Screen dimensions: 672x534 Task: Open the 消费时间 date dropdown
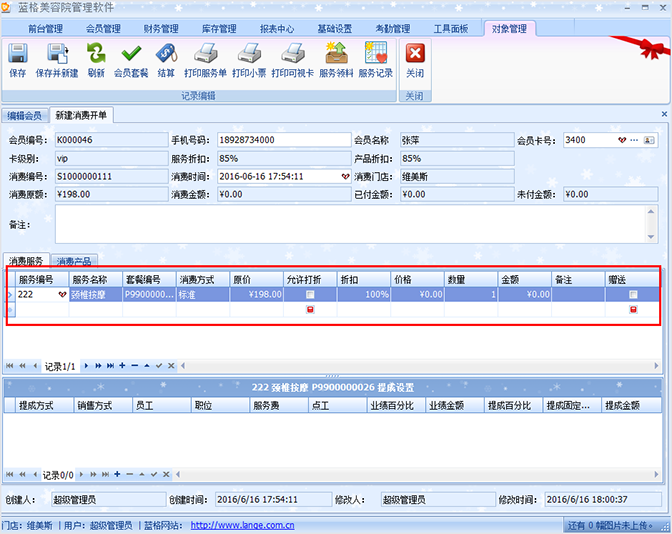pyautogui.click(x=345, y=176)
